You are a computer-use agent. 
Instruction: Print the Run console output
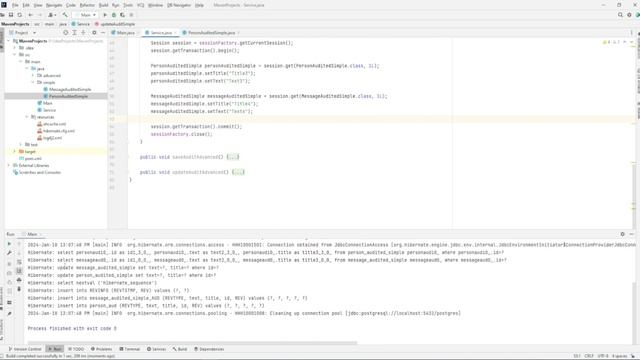click(19, 280)
